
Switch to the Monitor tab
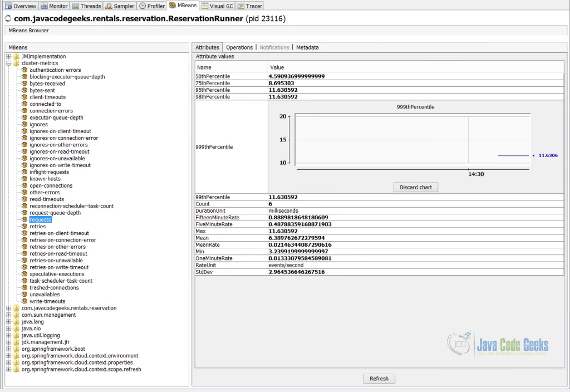click(x=54, y=6)
